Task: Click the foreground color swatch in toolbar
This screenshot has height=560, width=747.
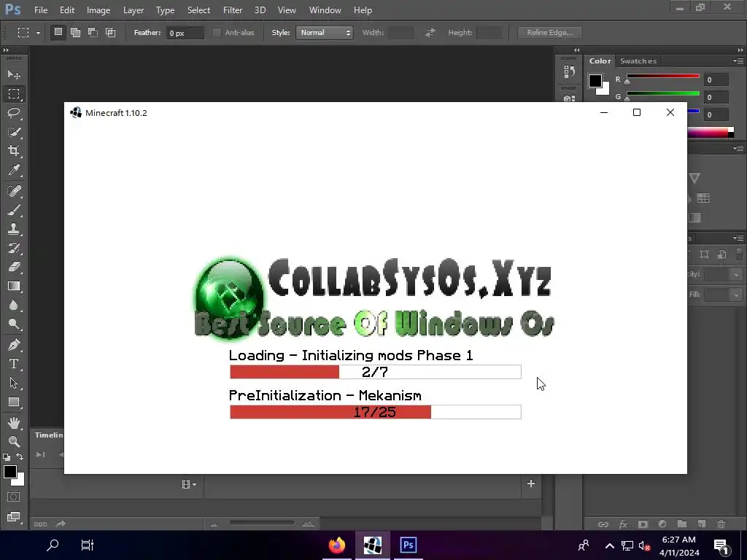Action: (10, 472)
